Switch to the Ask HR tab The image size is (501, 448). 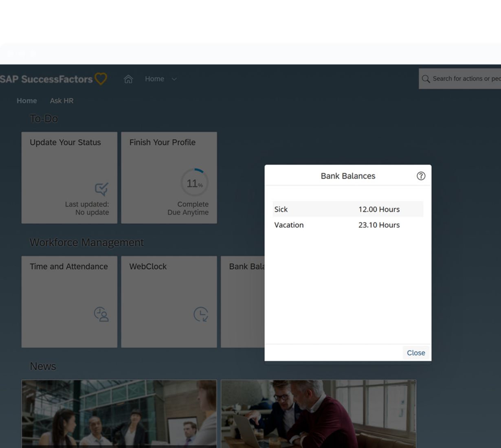tap(62, 101)
